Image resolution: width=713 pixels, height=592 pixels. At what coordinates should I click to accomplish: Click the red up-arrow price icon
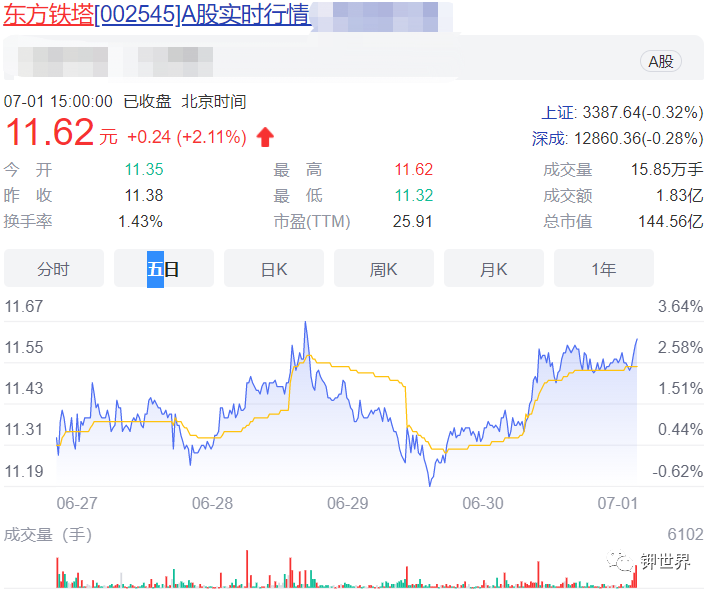click(x=265, y=137)
